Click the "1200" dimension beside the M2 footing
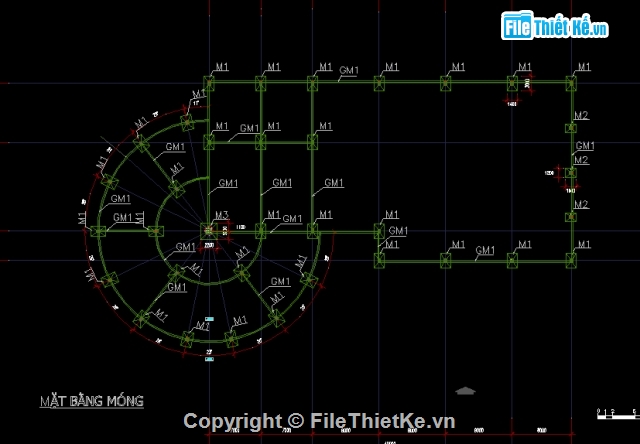Screen dimensions: 640x444 (x=549, y=173)
